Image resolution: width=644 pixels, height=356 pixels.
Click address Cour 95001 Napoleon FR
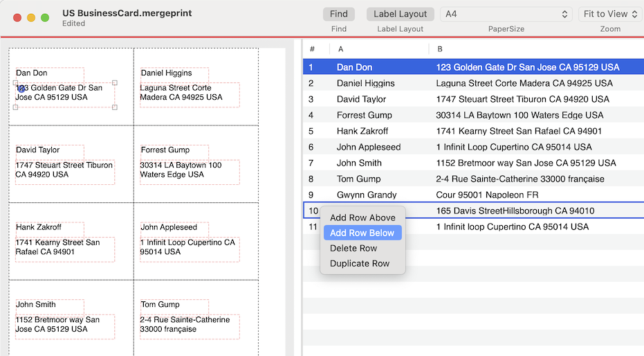487,195
